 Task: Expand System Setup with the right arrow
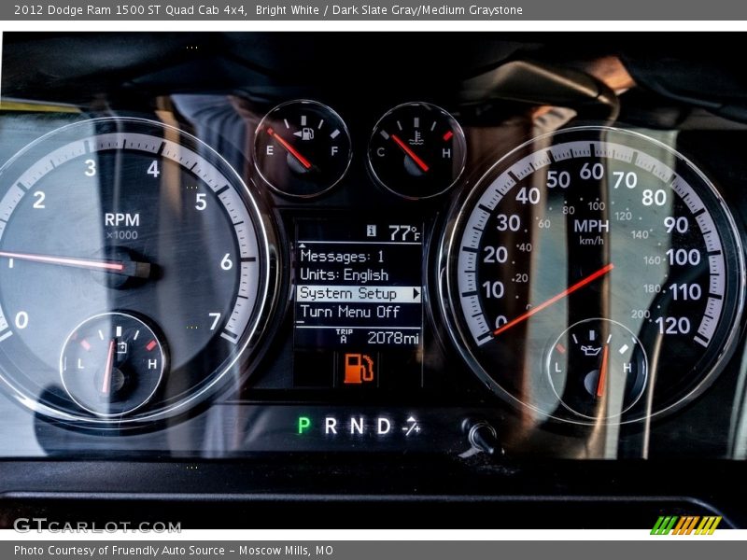click(416, 293)
